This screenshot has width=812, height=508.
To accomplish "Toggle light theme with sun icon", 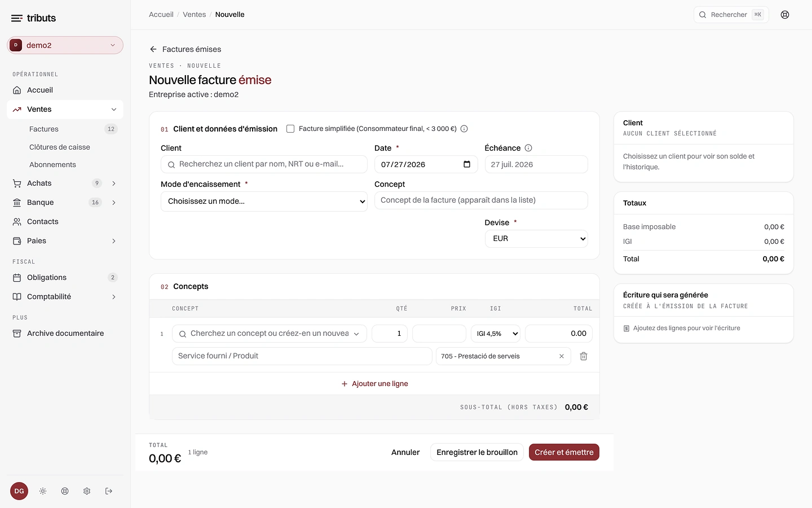I will (x=43, y=491).
